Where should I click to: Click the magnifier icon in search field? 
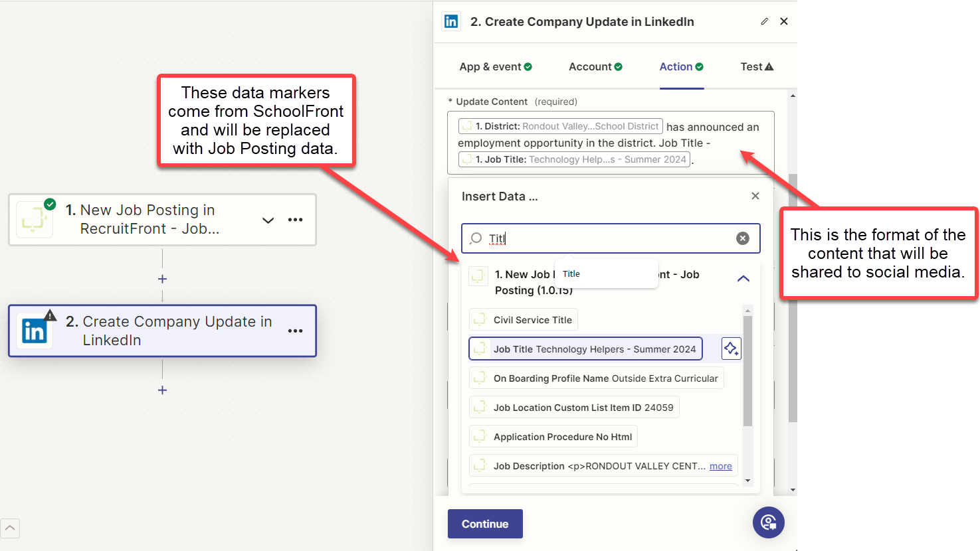pos(476,238)
